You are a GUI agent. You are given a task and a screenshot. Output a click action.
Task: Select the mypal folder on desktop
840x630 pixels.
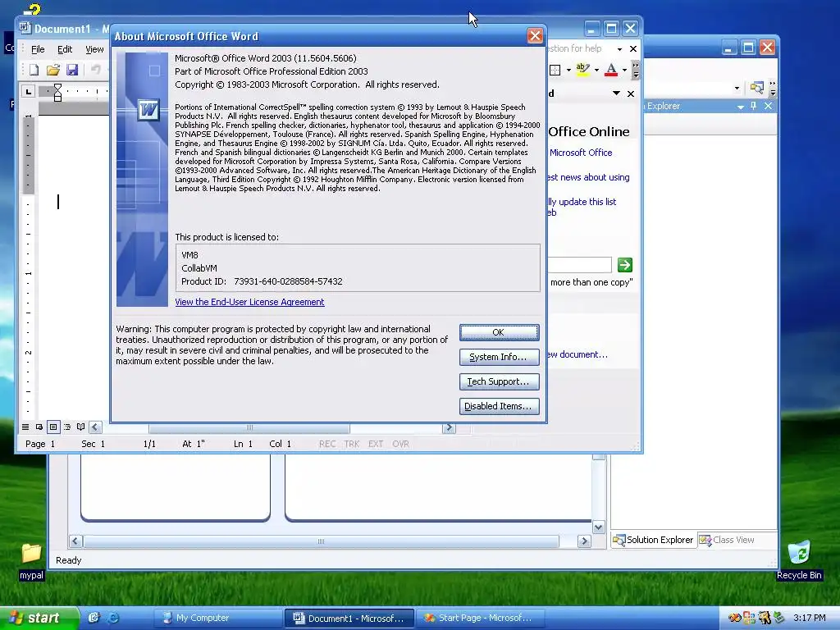click(x=31, y=561)
